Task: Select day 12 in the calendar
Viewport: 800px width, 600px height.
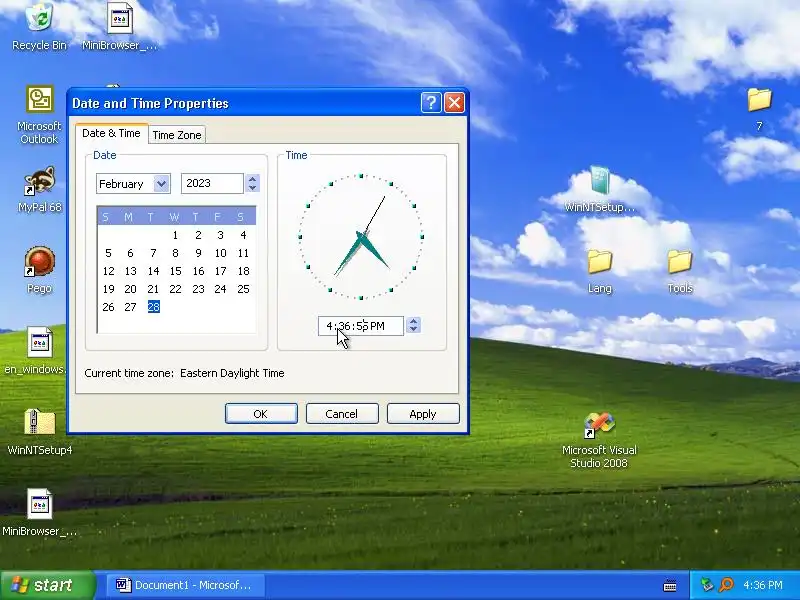Action: (108, 271)
